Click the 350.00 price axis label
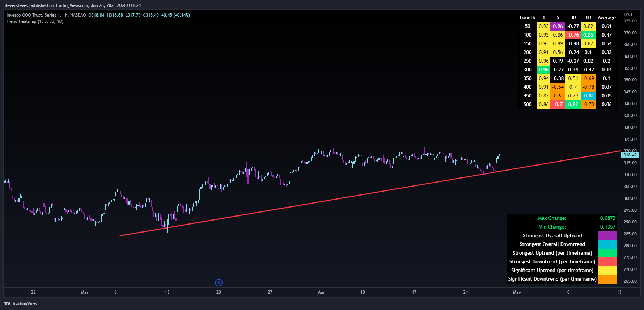 (630, 80)
